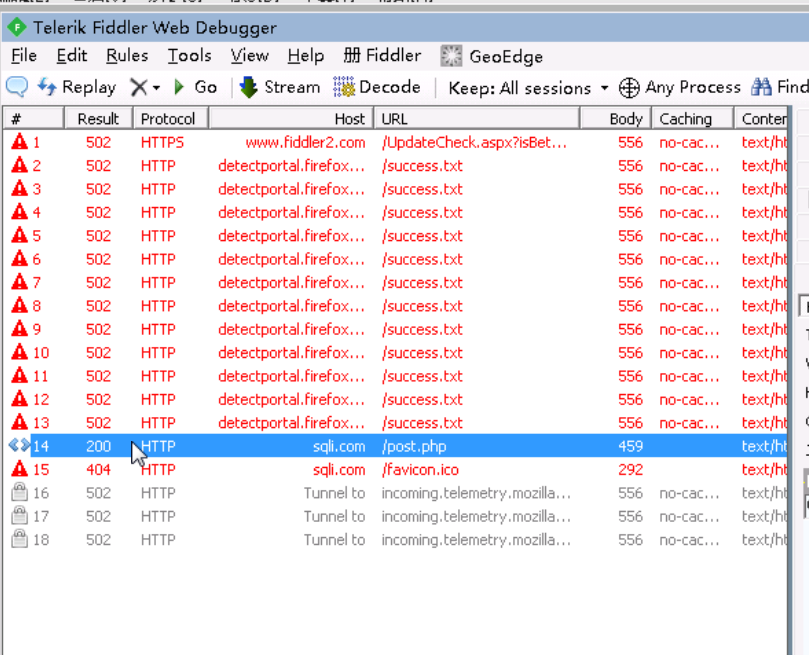
Task: Click warning icon of session 2
Action: pyautogui.click(x=20, y=165)
